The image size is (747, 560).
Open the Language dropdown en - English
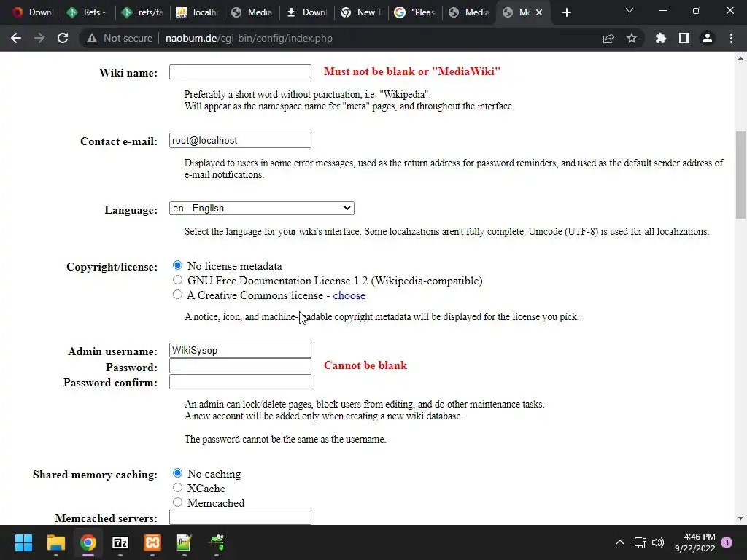[262, 208]
